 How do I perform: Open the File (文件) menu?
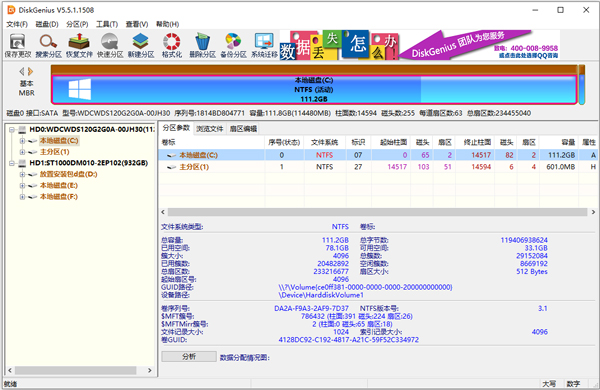coord(17,24)
